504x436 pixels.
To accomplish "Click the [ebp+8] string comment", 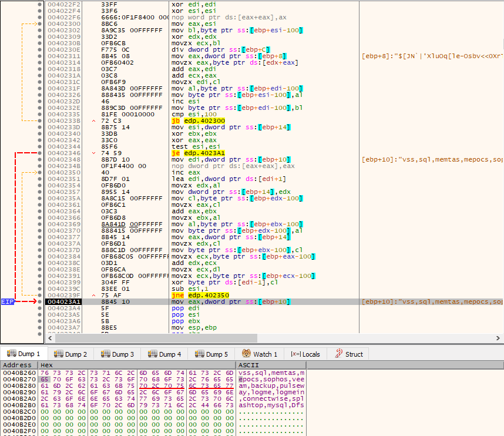I will [432, 56].
